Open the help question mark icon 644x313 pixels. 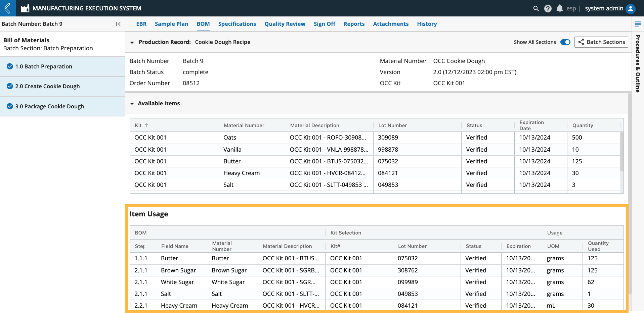548,8
